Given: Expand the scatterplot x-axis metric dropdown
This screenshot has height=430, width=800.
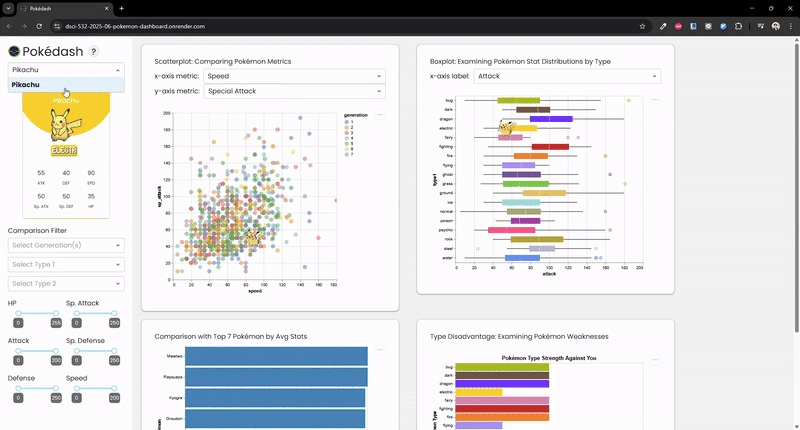Looking at the screenshot, I should coord(294,76).
